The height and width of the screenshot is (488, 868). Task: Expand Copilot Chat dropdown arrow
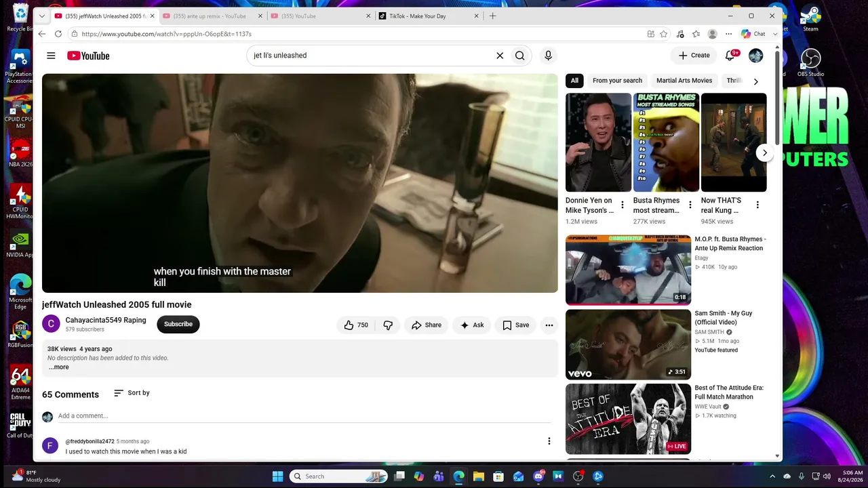pyautogui.click(x=775, y=34)
